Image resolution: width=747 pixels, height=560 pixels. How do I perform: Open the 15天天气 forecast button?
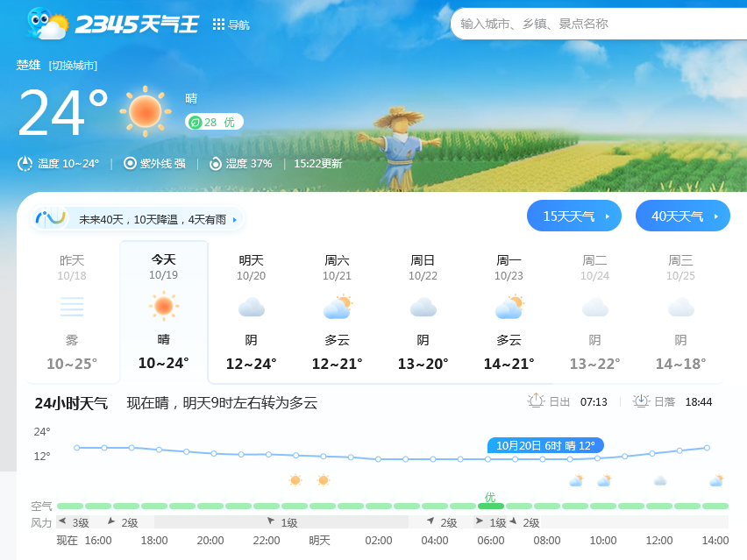click(x=573, y=216)
